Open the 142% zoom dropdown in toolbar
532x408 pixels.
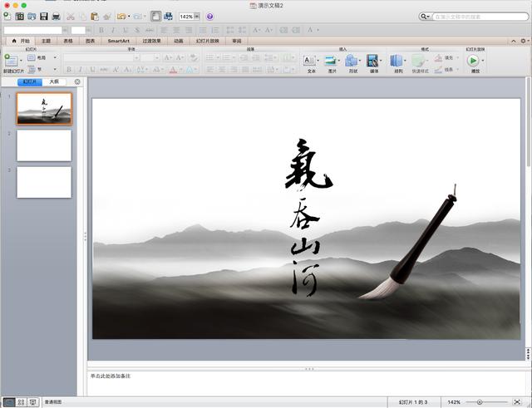[x=197, y=17]
